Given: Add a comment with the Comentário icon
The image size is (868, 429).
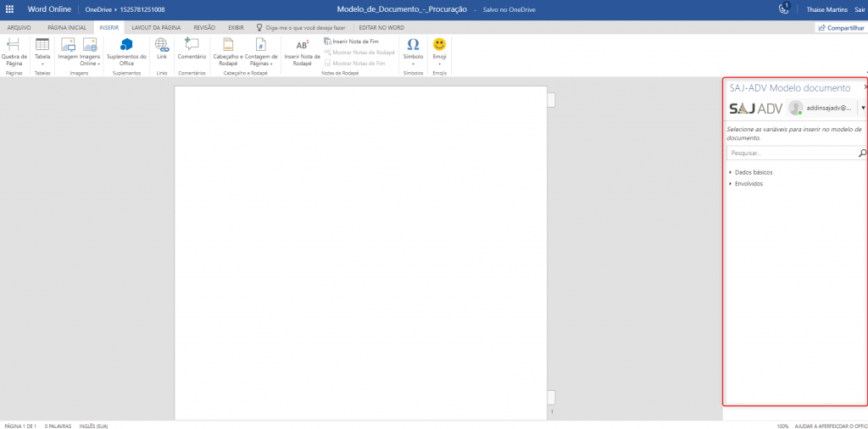Looking at the screenshot, I should 192,44.
